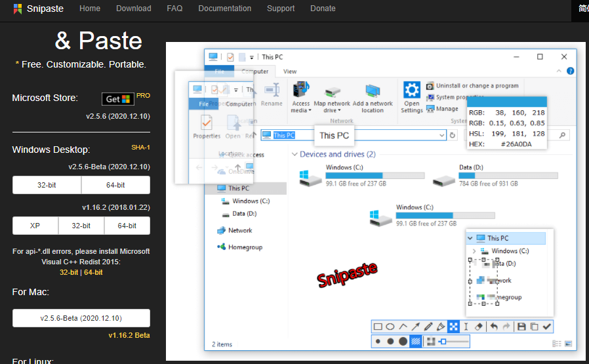Collapse the Devices and drives group
The height and width of the screenshot is (364, 589).
(x=295, y=154)
